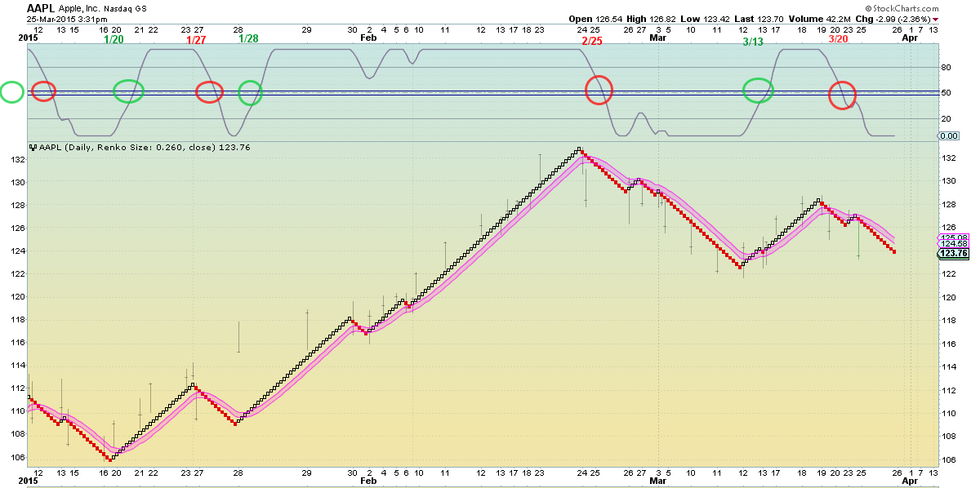Click the 'Apr' label on bottom date axis
Image resolution: width=980 pixels, height=488 pixels.
tap(909, 481)
